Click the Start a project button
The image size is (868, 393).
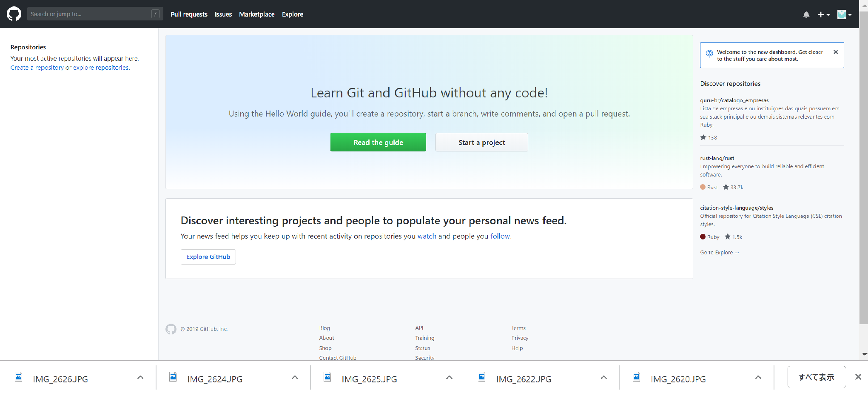pyautogui.click(x=481, y=142)
